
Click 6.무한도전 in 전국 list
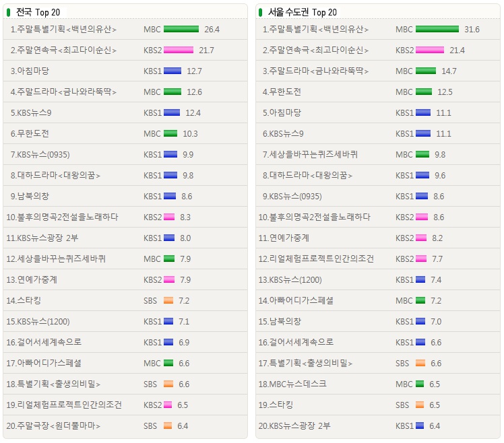pyautogui.click(x=30, y=133)
